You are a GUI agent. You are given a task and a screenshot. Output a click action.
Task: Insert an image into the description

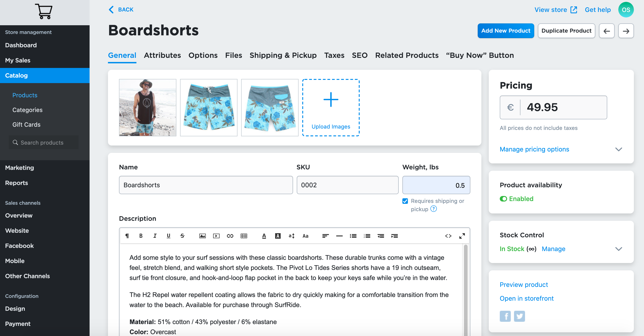[203, 236]
